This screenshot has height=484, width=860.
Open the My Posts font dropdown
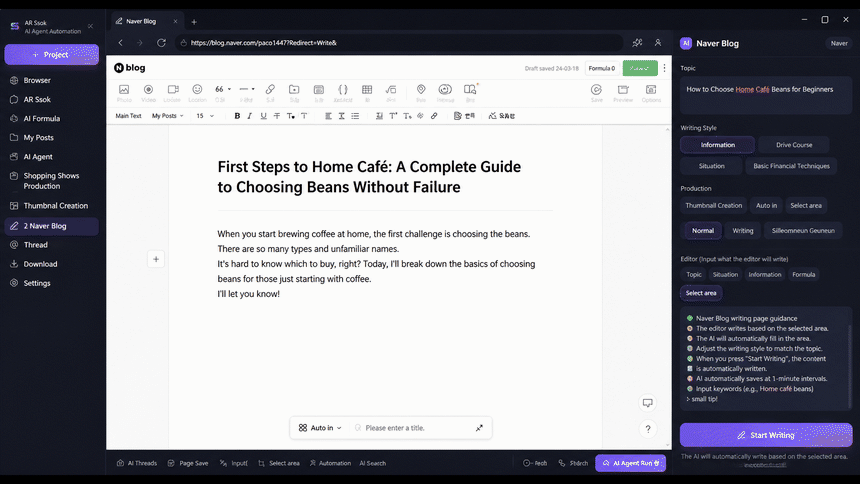tap(167, 116)
